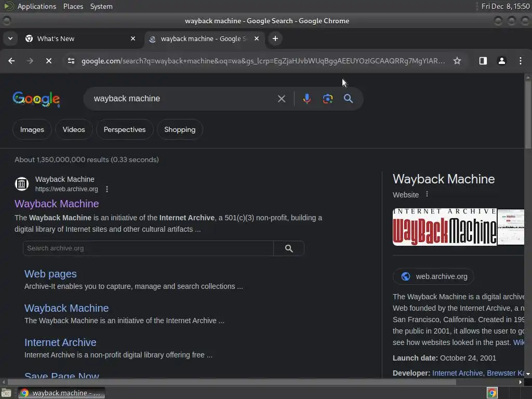Image resolution: width=532 pixels, height=399 pixels.
Task: Open the Places menu
Action: pos(73,6)
